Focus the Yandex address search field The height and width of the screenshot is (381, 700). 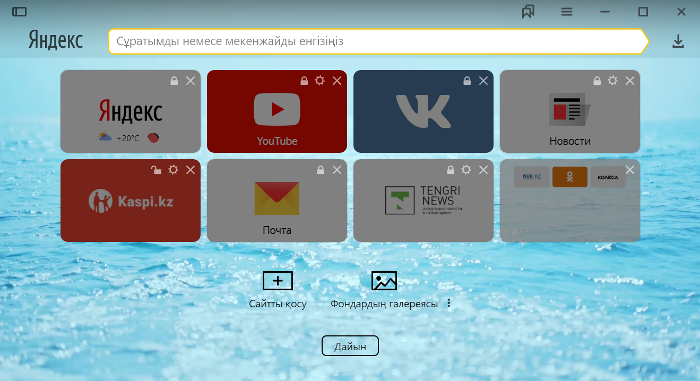coord(378,42)
